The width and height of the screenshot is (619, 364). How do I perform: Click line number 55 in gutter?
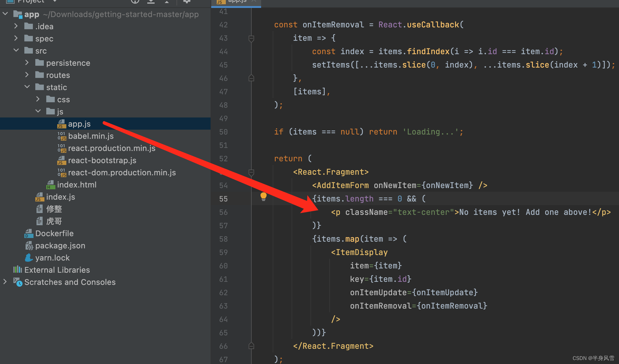(x=223, y=199)
